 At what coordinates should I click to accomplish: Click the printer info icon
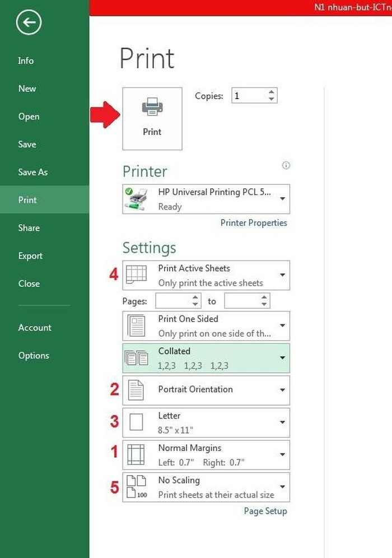coord(286,165)
